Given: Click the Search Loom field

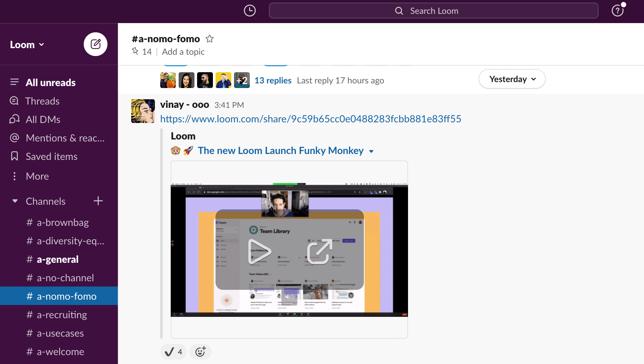Looking at the screenshot, I should point(433,11).
